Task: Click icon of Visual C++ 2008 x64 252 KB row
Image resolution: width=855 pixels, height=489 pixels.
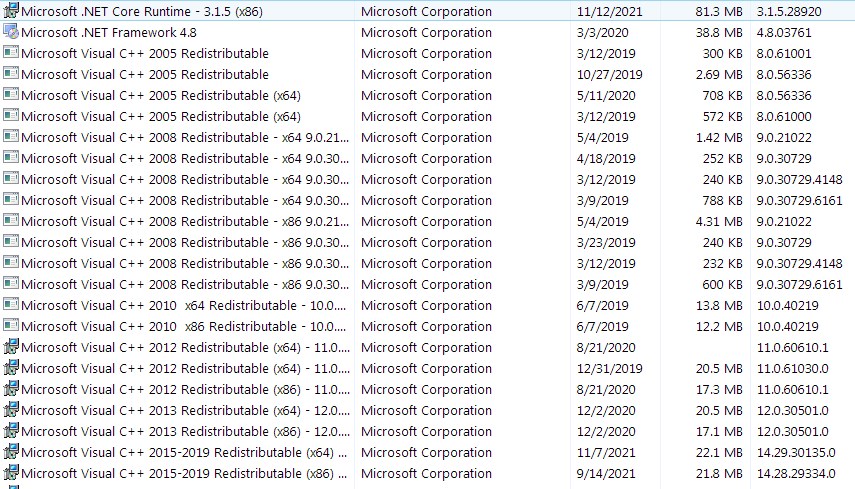Action: [11, 158]
